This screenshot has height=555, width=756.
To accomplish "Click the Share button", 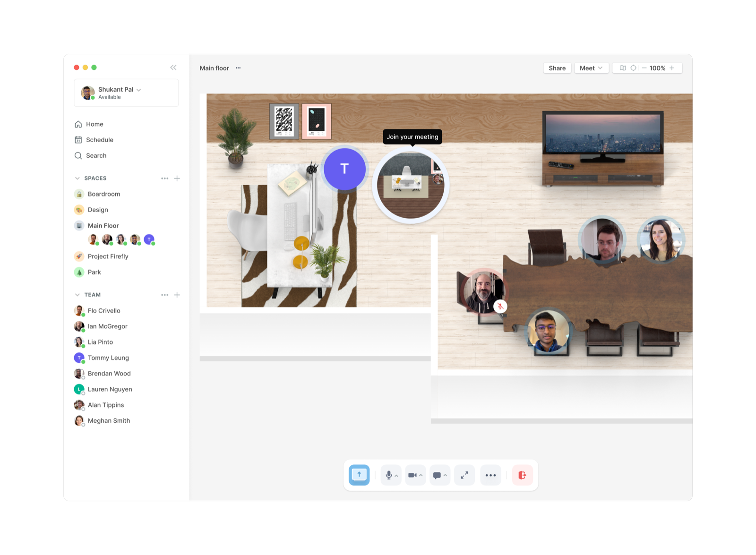I will [x=557, y=68].
